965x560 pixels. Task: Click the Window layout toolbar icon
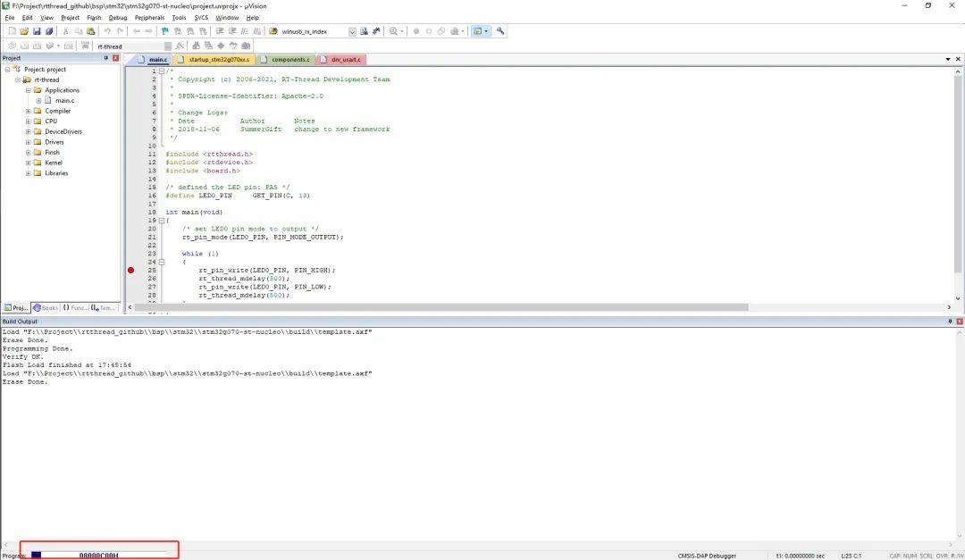click(477, 31)
